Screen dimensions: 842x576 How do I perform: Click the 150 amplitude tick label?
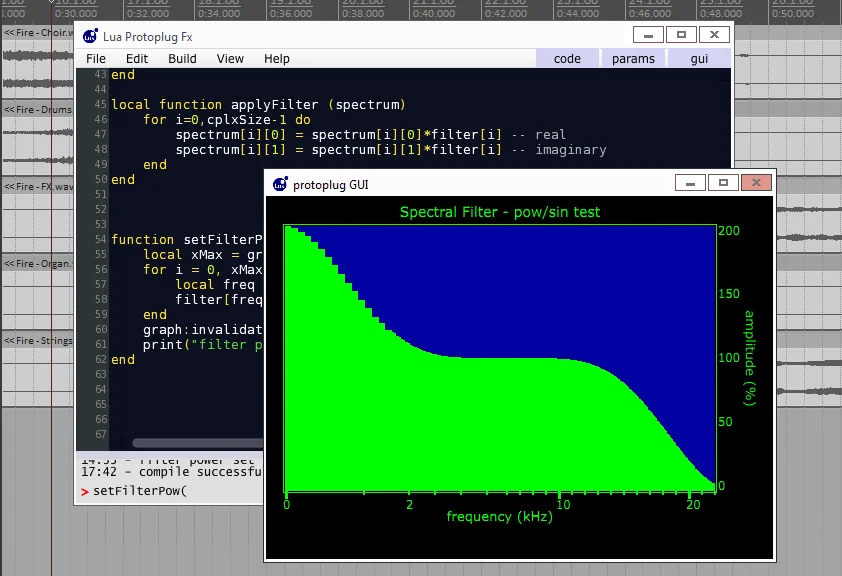click(729, 294)
